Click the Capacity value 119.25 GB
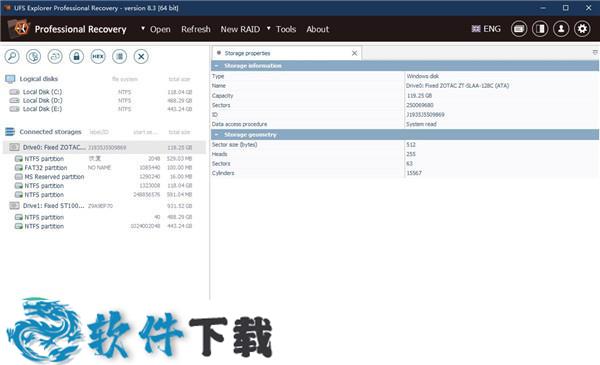The height and width of the screenshot is (365, 600). (419, 96)
